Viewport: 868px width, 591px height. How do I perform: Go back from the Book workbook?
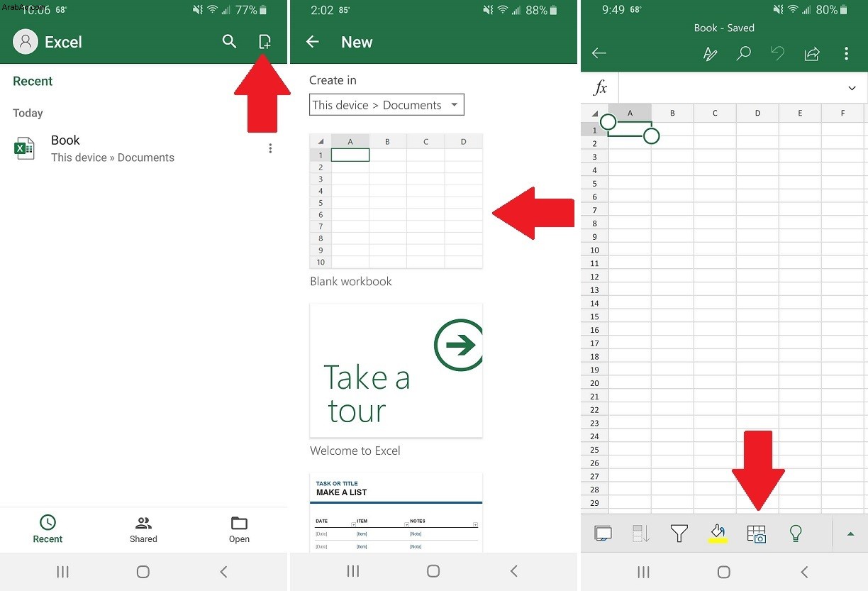[599, 53]
